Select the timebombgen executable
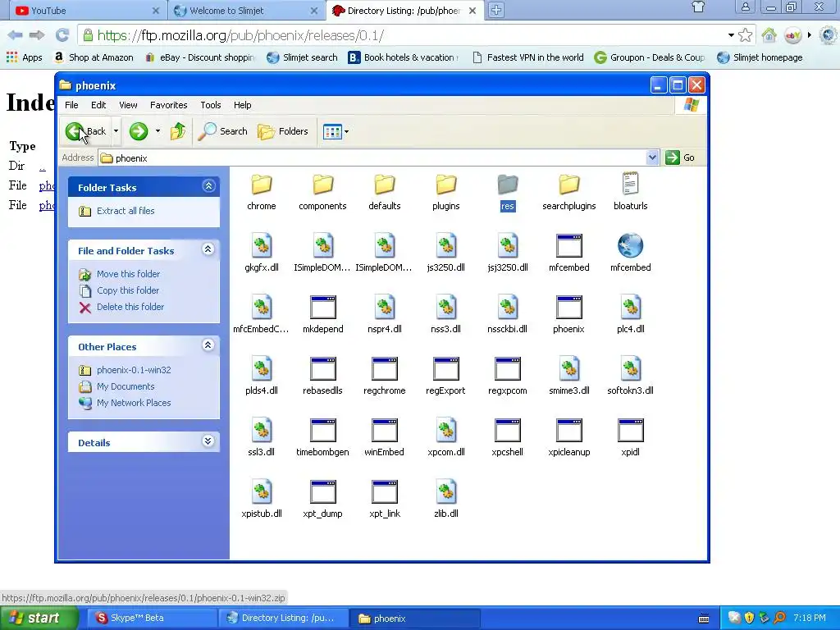840x630 pixels. click(323, 438)
